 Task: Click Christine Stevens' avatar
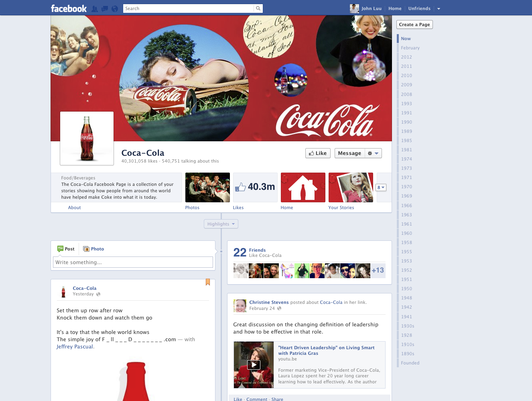pyautogui.click(x=240, y=306)
